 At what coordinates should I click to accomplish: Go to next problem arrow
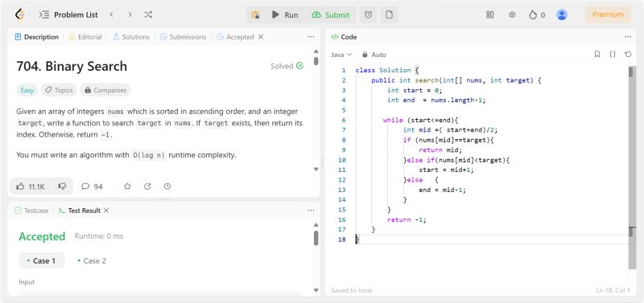(130, 14)
